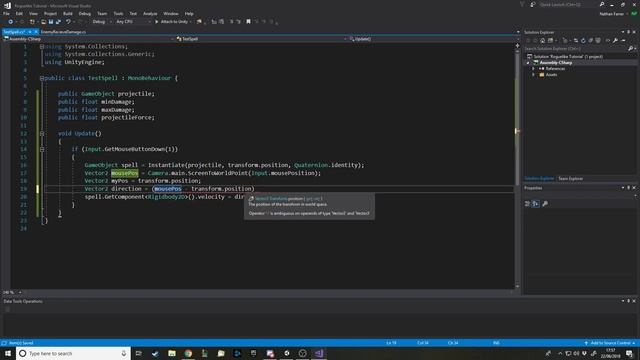Click the Alphabetical sort icon in Properties

tap(536, 203)
